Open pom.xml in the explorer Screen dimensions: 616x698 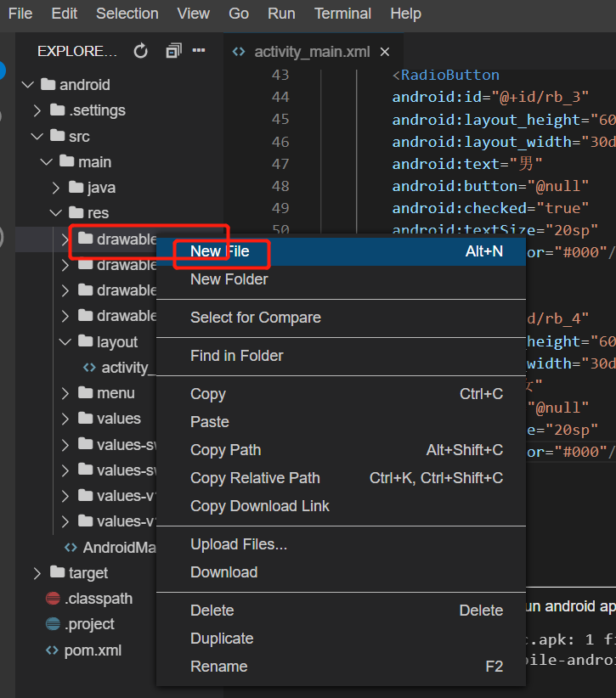[93, 650]
